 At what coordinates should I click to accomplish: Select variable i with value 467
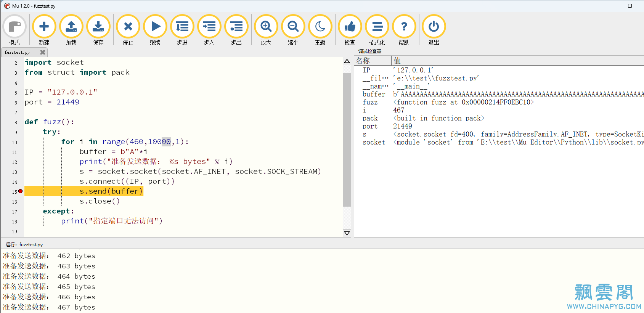coord(499,110)
